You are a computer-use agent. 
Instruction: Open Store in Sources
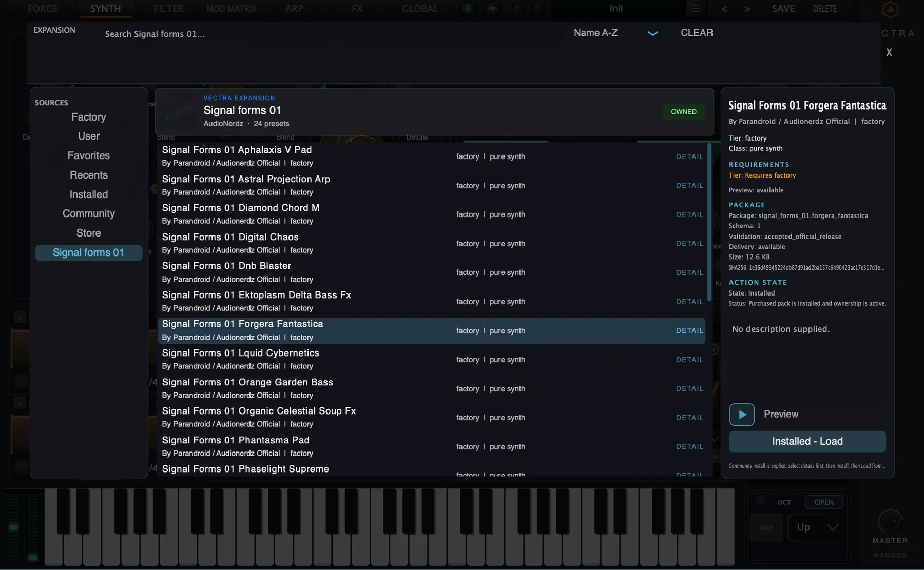[89, 233]
